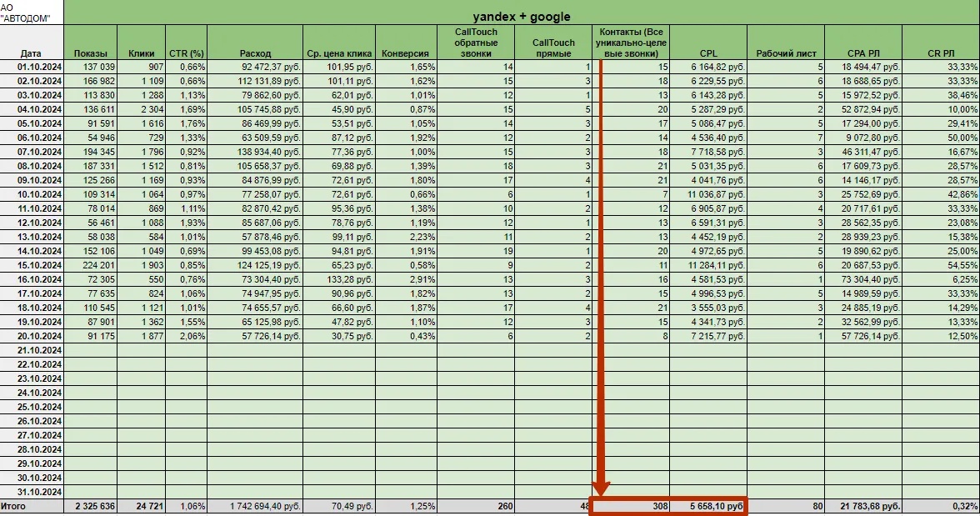Select the "Ср. цена клика" header cell

coord(338,53)
